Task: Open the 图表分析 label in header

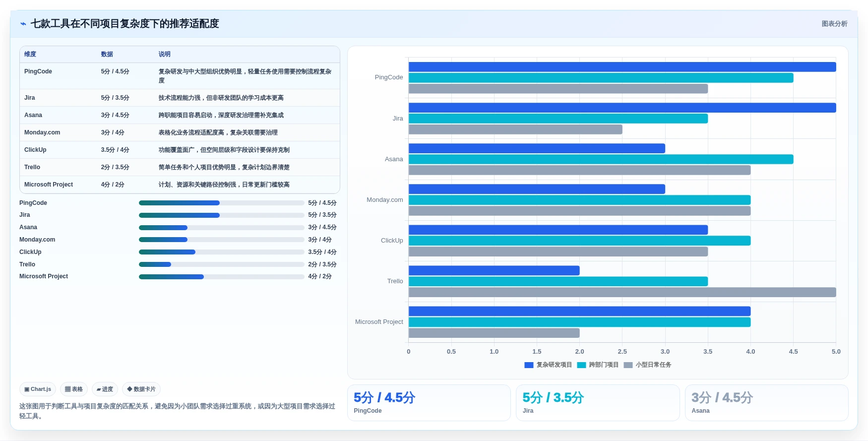Action: [x=834, y=24]
